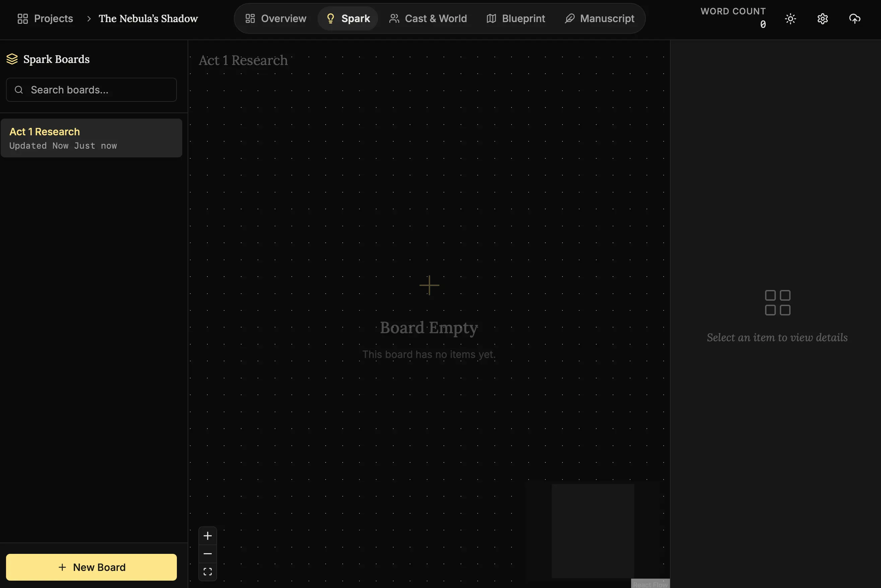Image resolution: width=881 pixels, height=588 pixels.
Task: Go to the Blueprint tab
Action: click(x=516, y=18)
